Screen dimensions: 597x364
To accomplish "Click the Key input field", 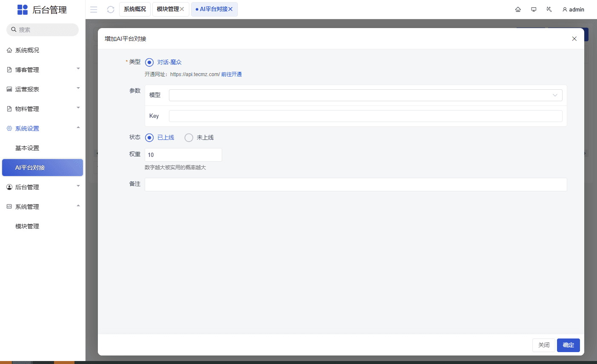I will point(365,116).
